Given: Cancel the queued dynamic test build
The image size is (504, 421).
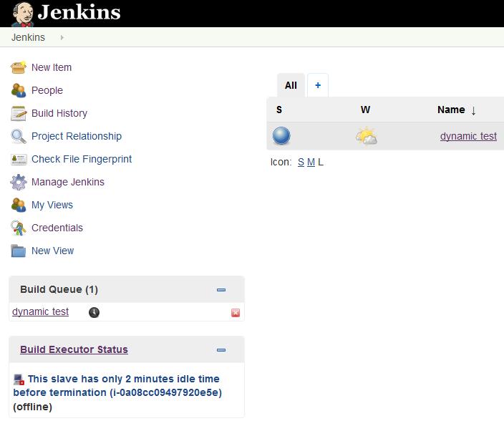Looking at the screenshot, I should (x=236, y=313).
